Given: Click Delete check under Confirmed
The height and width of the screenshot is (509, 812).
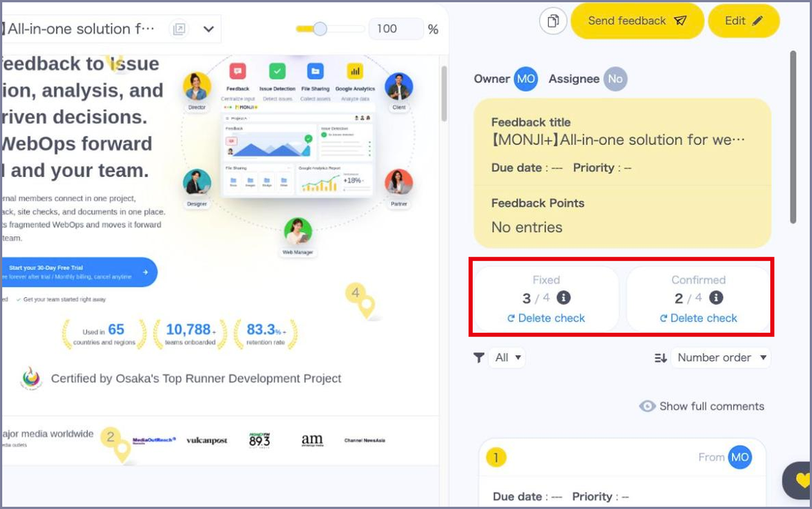Looking at the screenshot, I should (698, 318).
